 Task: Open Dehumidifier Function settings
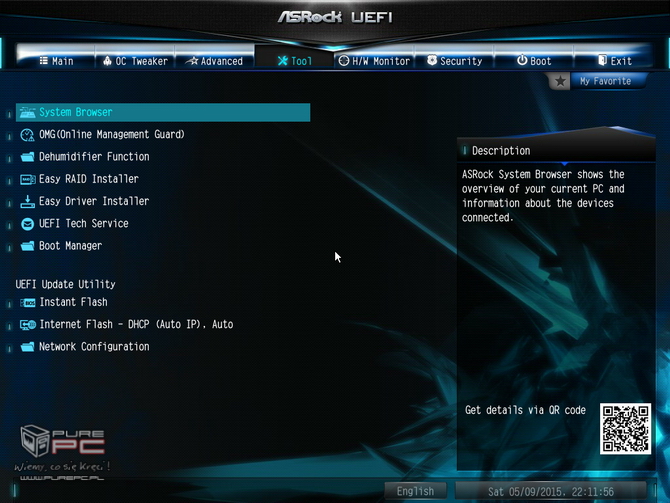[94, 157]
